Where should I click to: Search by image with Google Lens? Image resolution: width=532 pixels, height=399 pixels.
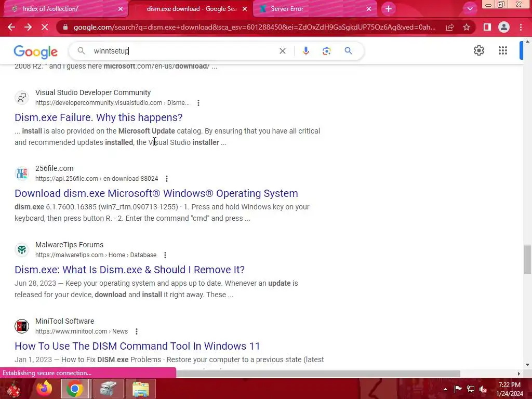coord(326,51)
